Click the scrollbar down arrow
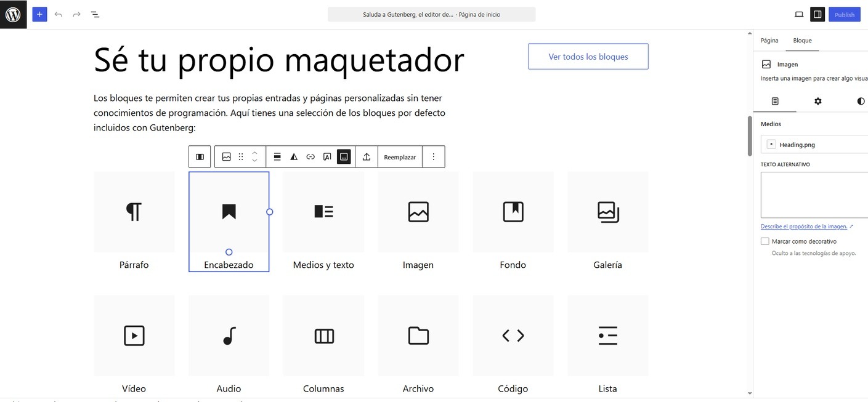The height and width of the screenshot is (402, 868). (x=749, y=393)
